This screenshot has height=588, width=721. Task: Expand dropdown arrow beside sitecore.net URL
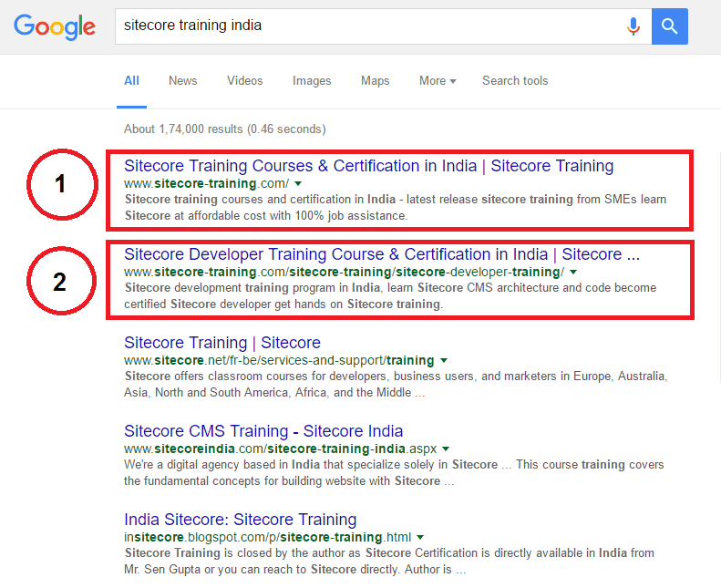tap(444, 360)
